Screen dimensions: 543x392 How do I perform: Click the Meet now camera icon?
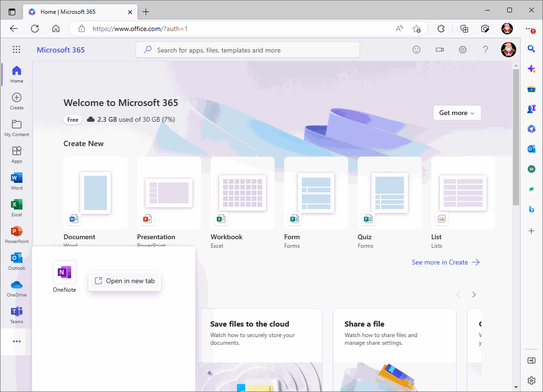[439, 50]
